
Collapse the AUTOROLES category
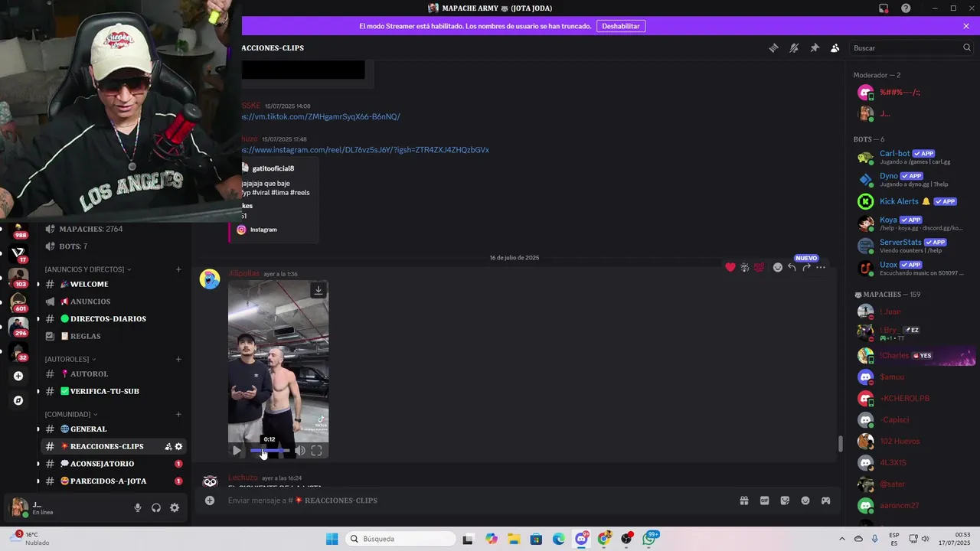70,359
